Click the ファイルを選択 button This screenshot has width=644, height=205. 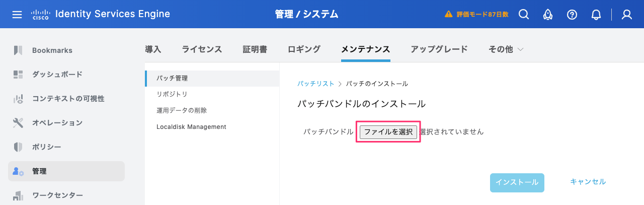388,132
